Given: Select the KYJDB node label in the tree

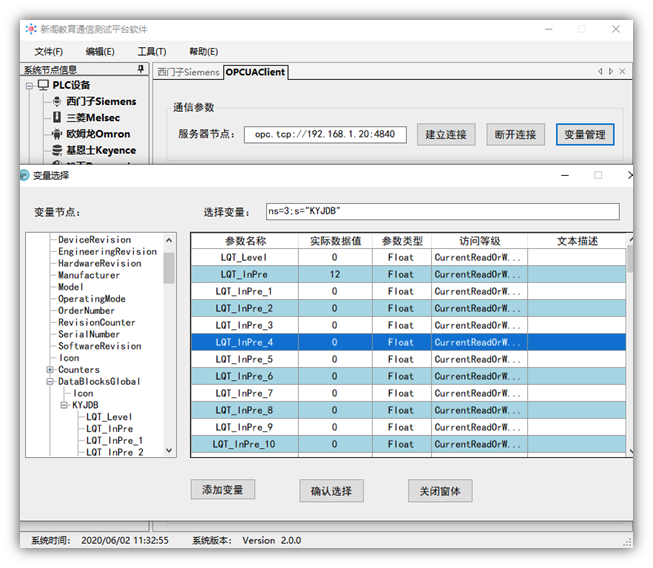Looking at the screenshot, I should [85, 405].
